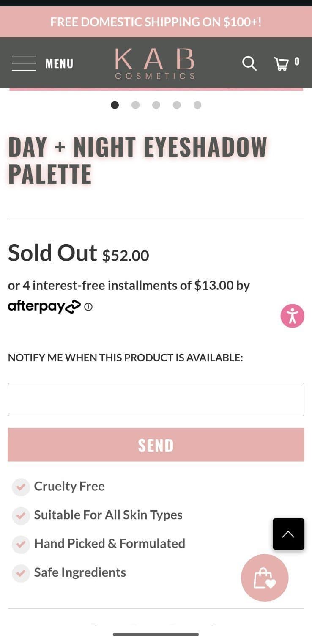Click the notify-me email input field
The width and height of the screenshot is (312, 644).
pos(156,399)
